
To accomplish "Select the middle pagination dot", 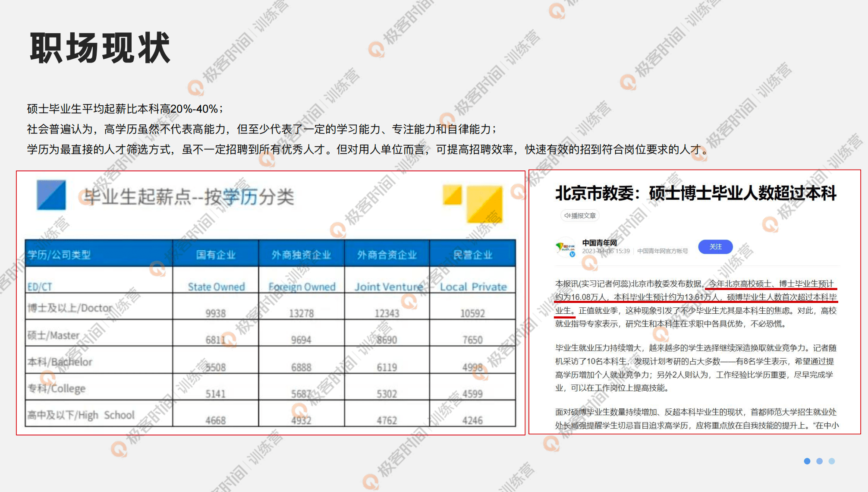I will coord(819,461).
